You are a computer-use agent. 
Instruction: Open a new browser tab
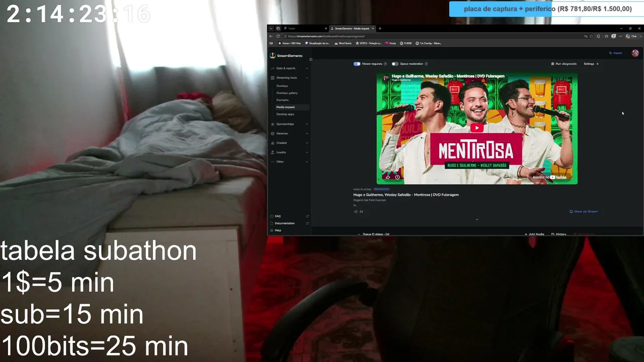pyautogui.click(x=380, y=29)
